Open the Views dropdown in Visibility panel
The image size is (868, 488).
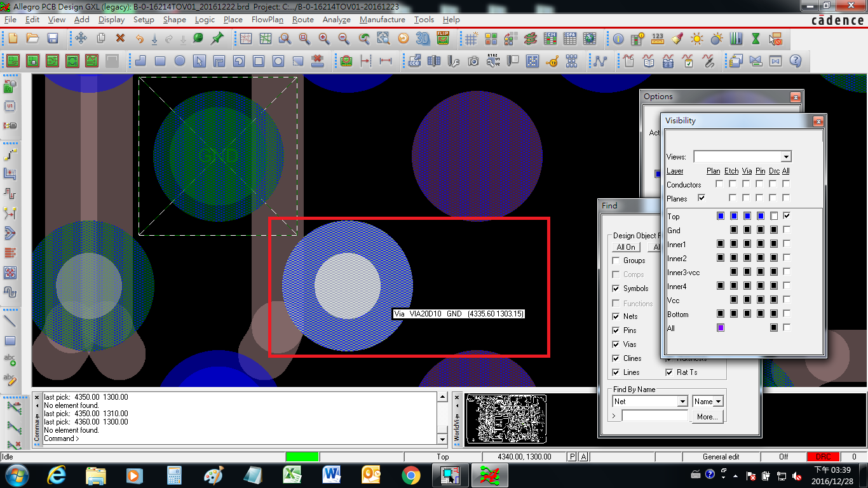tap(786, 157)
